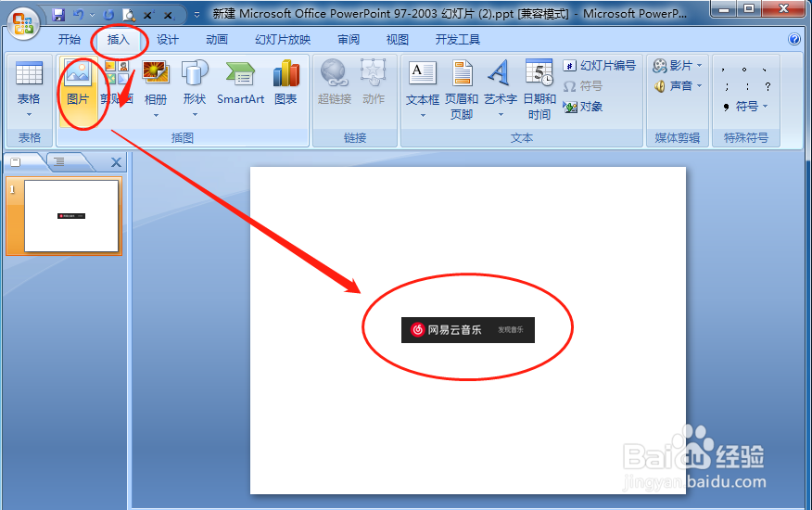Close the slides/outline pane

[117, 163]
